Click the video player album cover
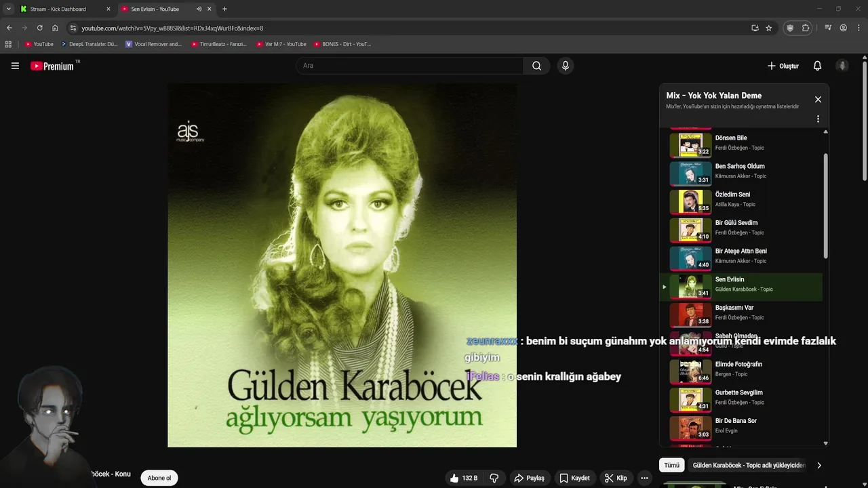 coord(342,265)
